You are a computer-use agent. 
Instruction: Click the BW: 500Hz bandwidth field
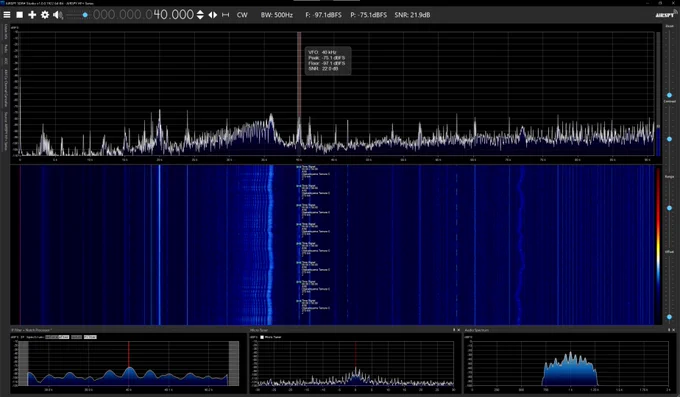point(277,15)
